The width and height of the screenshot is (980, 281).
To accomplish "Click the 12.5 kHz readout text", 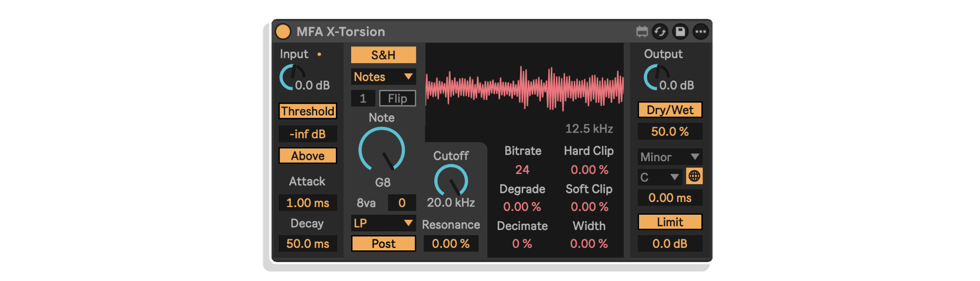I will tap(589, 129).
